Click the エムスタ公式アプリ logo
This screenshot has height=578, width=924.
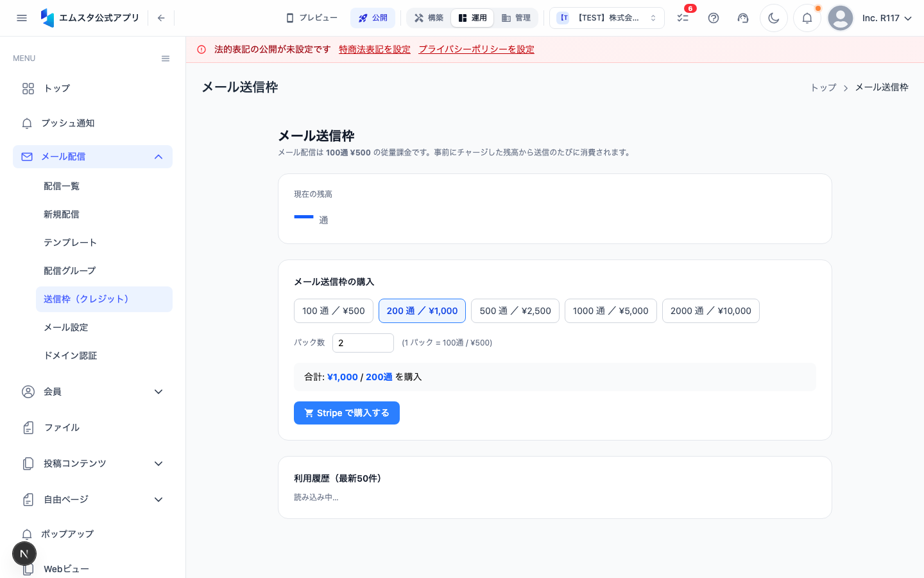(x=90, y=18)
